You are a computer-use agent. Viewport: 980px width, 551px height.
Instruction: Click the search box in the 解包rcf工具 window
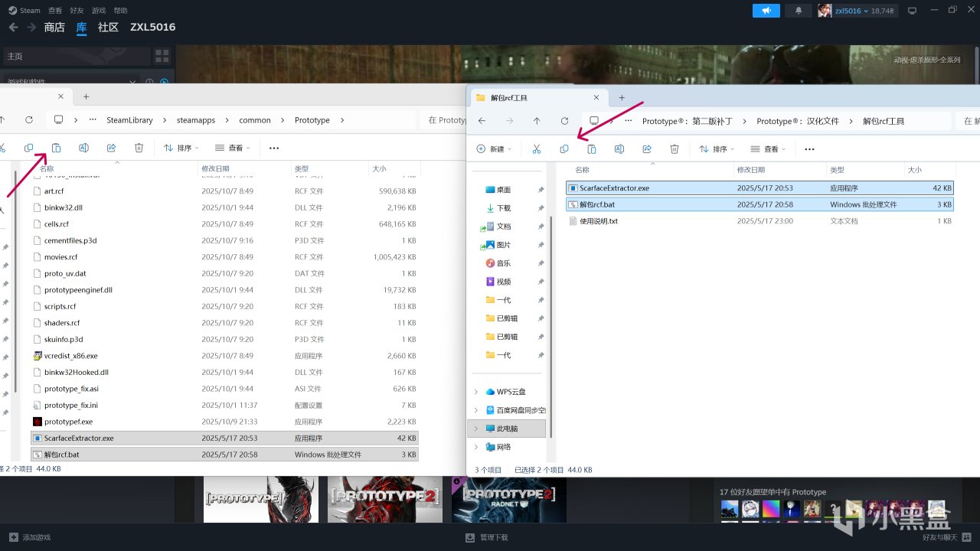coord(969,121)
